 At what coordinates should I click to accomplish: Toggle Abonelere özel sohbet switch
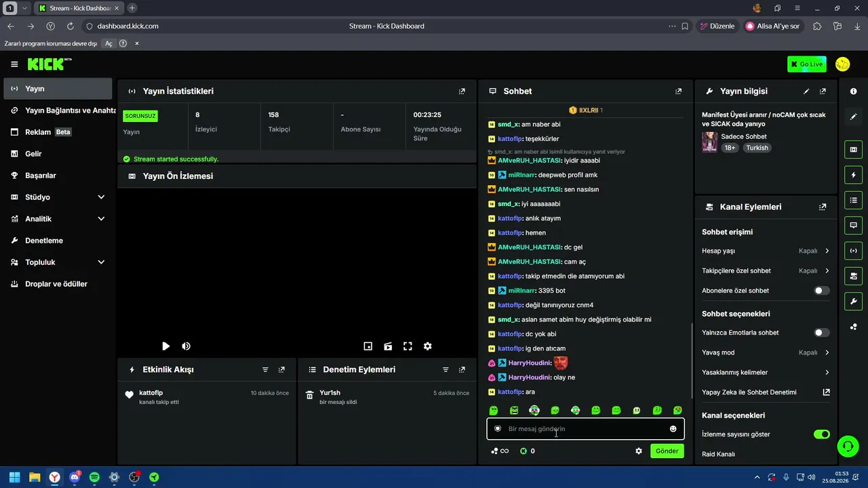pyautogui.click(x=821, y=291)
